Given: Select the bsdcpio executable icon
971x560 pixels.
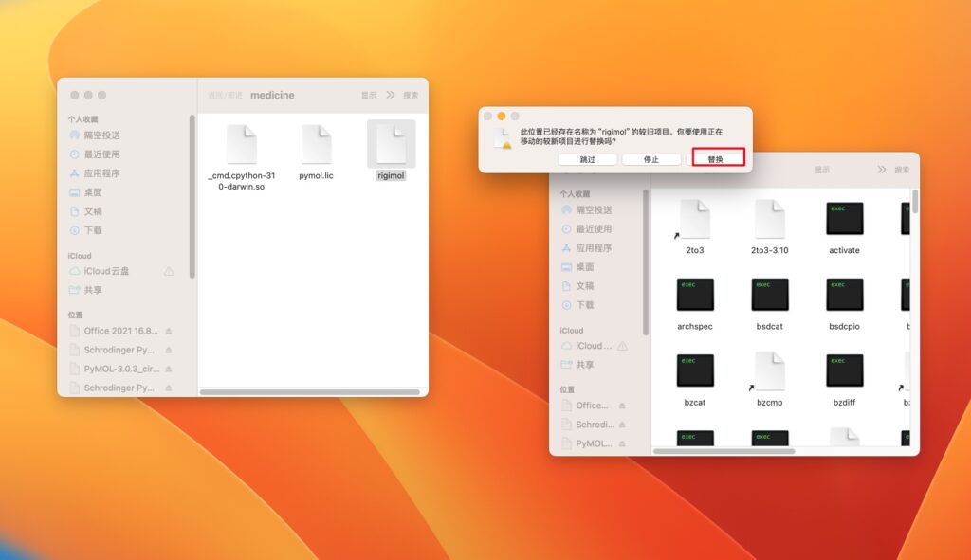Looking at the screenshot, I should click(x=843, y=297).
